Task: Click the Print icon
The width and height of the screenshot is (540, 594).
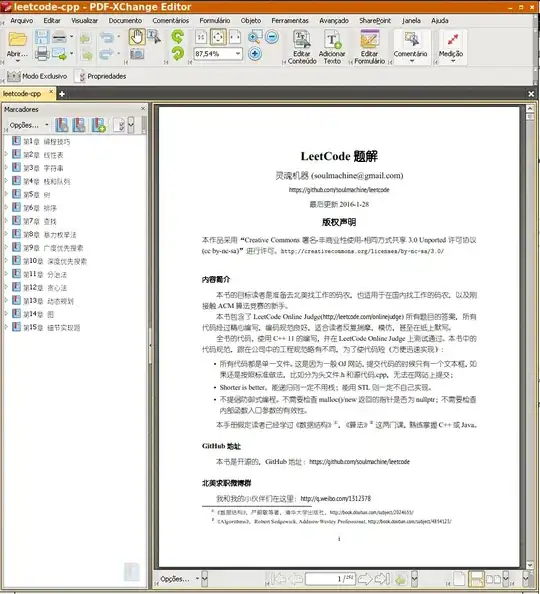Action: click(42, 54)
